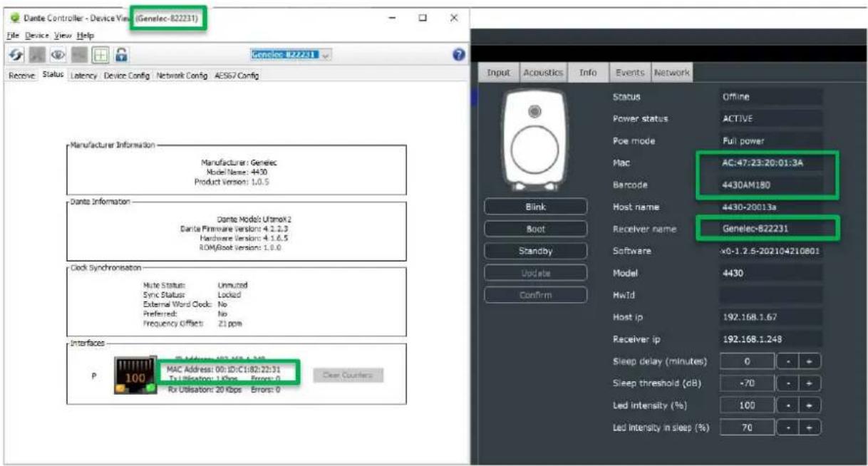Open the AES67 Config tab
The height and width of the screenshot is (466, 868).
237,76
